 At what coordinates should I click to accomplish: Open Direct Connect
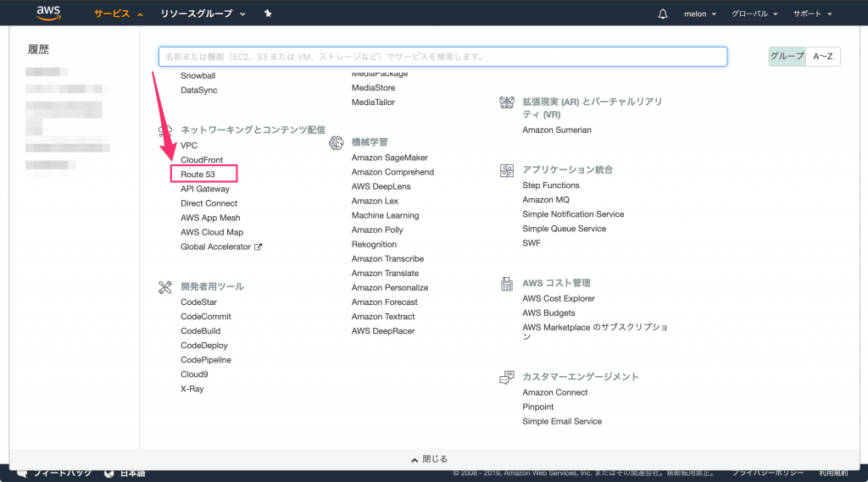coord(209,203)
